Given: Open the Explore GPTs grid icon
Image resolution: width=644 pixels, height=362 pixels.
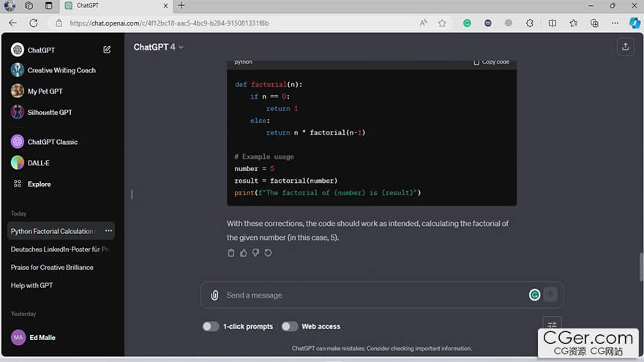Looking at the screenshot, I should pos(18,184).
